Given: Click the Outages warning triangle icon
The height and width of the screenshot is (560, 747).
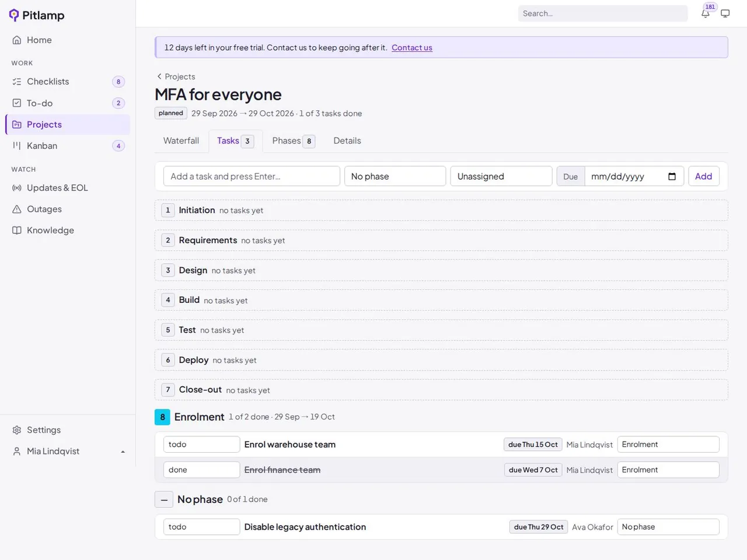Looking at the screenshot, I should (x=17, y=209).
